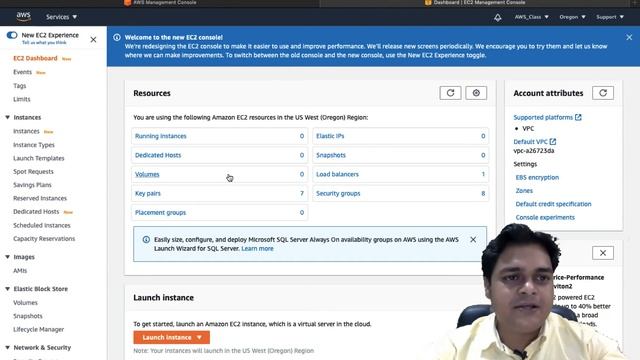
Task: Refresh the Account attributes panel
Action: 603,93
